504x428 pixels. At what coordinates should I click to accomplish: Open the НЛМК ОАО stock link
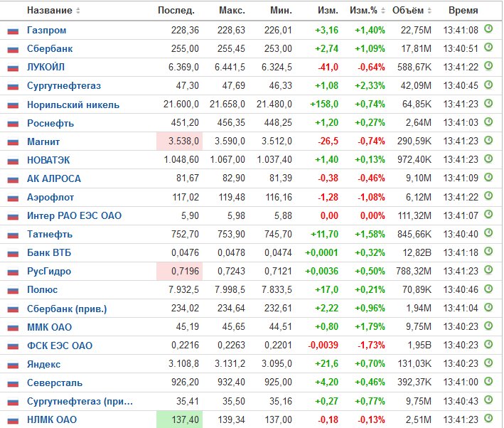[52, 420]
